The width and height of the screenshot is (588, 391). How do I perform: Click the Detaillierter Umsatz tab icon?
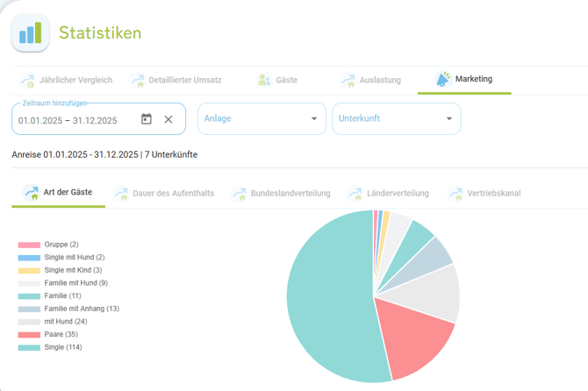[x=137, y=80]
